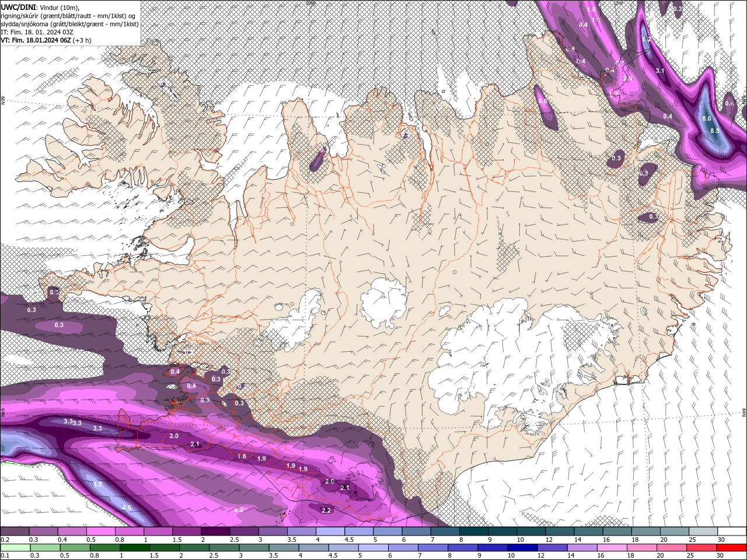Select the light blue 4 swatch, upper legend row
747x560 pixels.
pyautogui.click(x=330, y=531)
